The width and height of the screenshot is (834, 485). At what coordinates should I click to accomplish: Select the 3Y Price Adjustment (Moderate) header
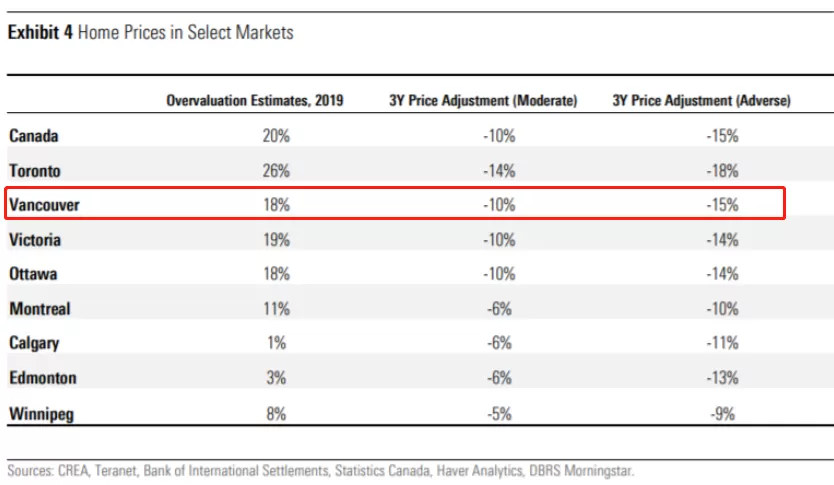(483, 101)
